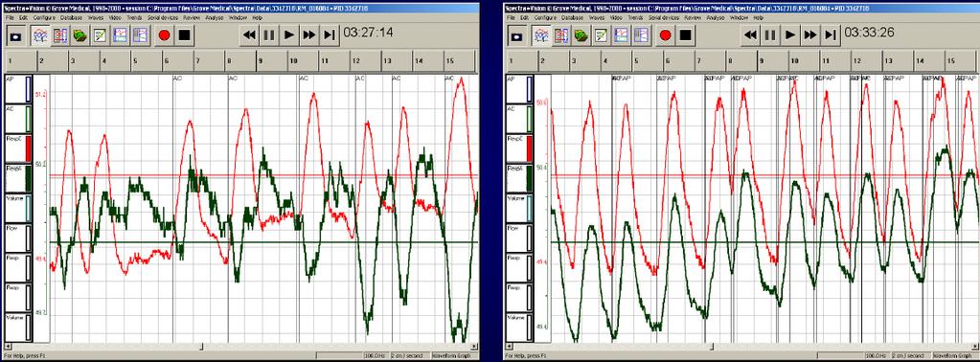Fast-forward playback in the right window
Image resolution: width=980 pixels, height=362 pixels.
810,35
